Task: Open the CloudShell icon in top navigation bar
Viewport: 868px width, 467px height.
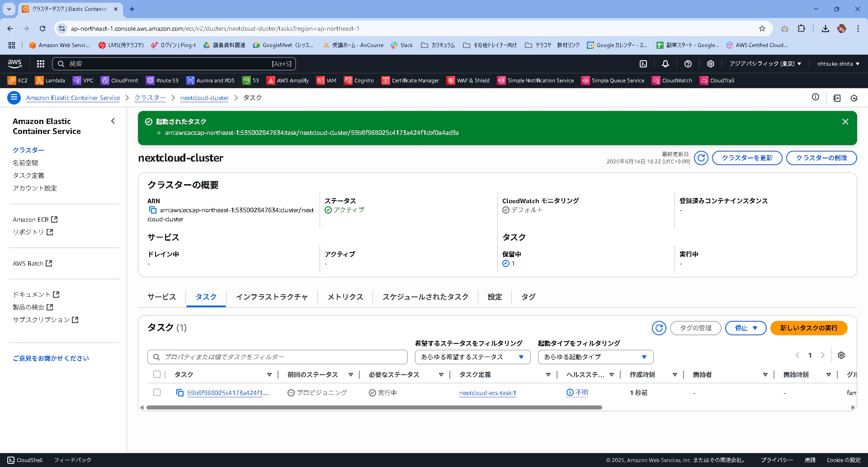Action: pyautogui.click(x=643, y=64)
